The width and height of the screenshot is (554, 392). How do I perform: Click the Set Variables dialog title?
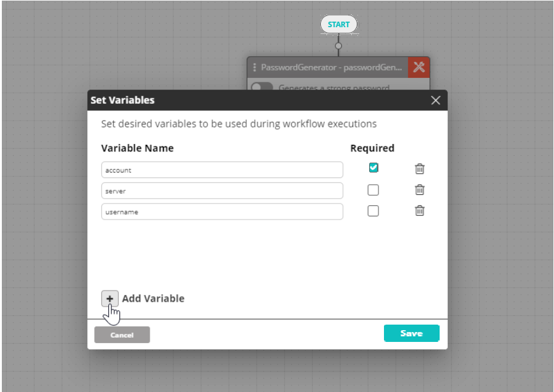(122, 100)
